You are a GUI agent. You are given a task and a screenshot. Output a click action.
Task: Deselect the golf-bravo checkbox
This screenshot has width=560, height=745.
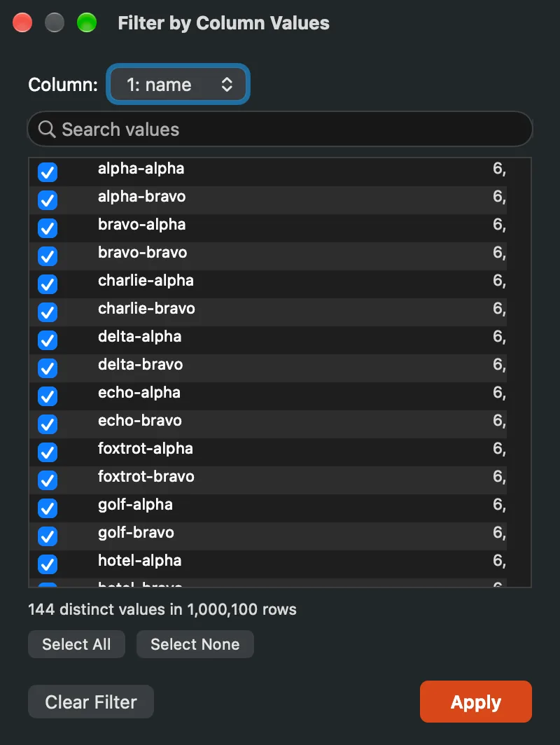click(x=48, y=536)
